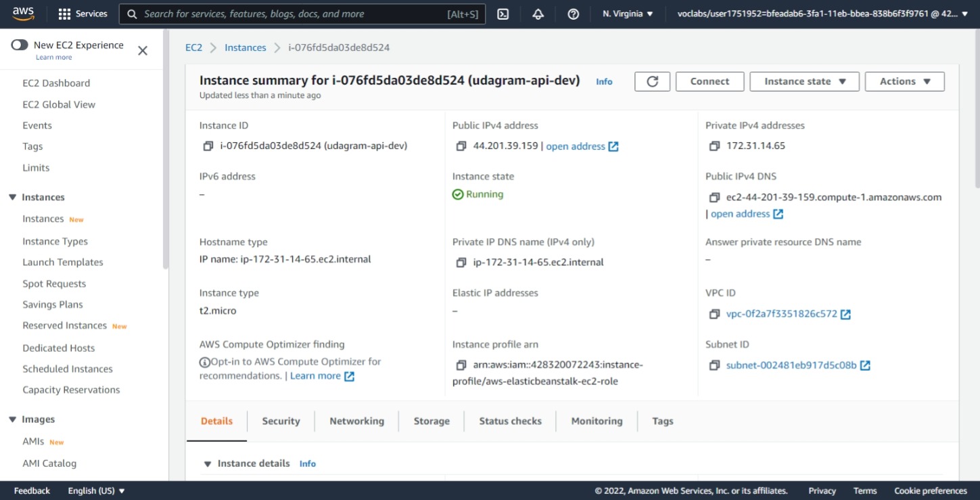Open the help menu

point(573,14)
